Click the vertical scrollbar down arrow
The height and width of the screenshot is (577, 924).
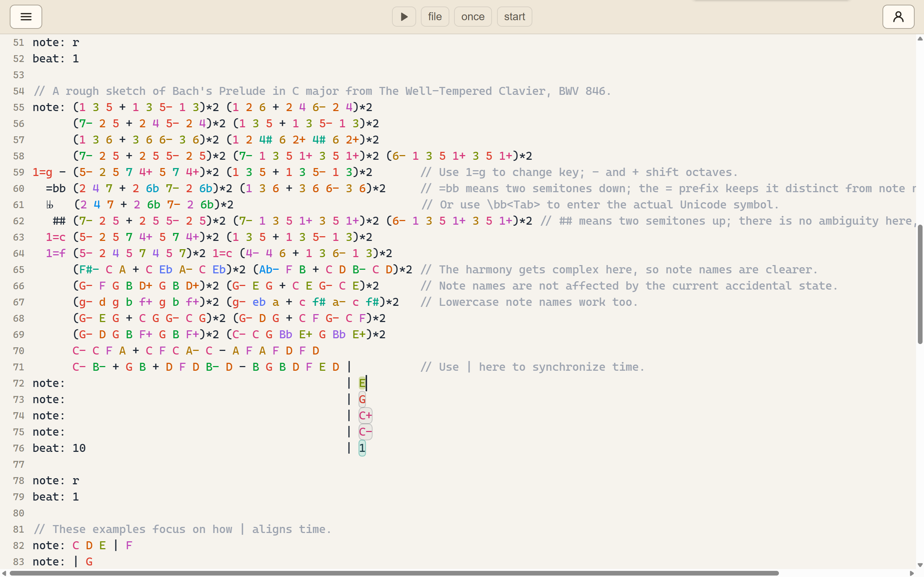[x=920, y=565]
